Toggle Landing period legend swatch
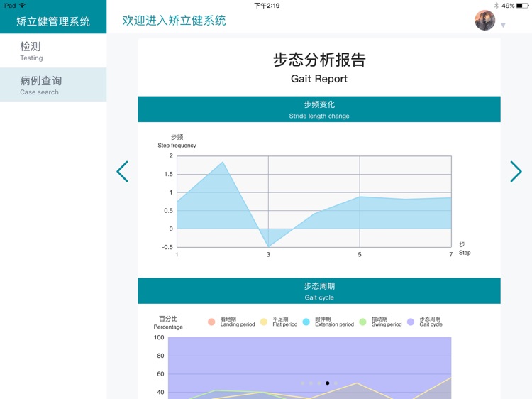This screenshot has width=532, height=399. (211, 322)
